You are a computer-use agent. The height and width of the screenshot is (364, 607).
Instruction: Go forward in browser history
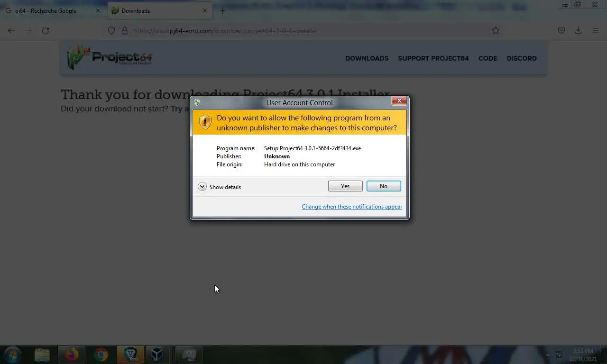[x=28, y=30]
